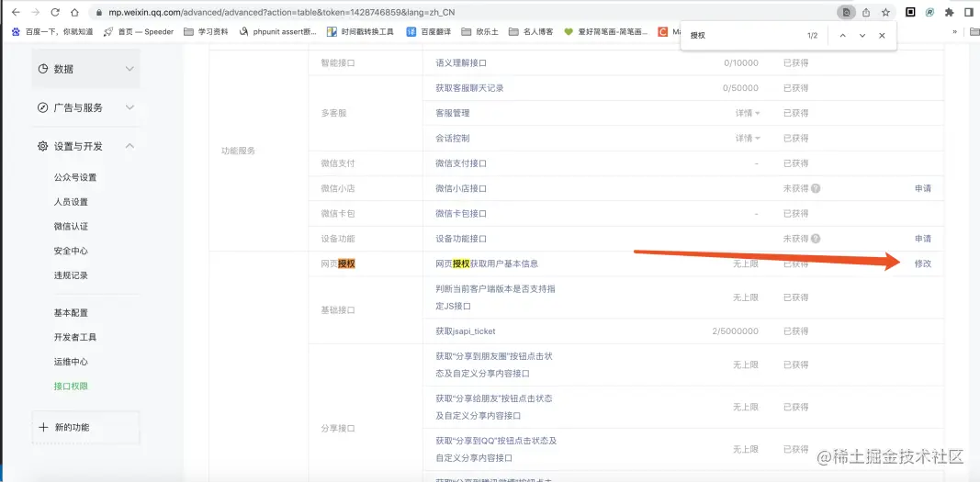
Task: Click the 广告与服务 compass icon
Action: (43, 107)
